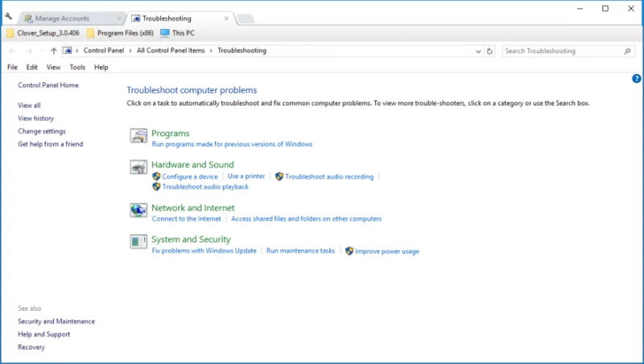Click Control Panel in the breadcrumb path
Image resolution: width=644 pixels, height=364 pixels.
click(104, 51)
